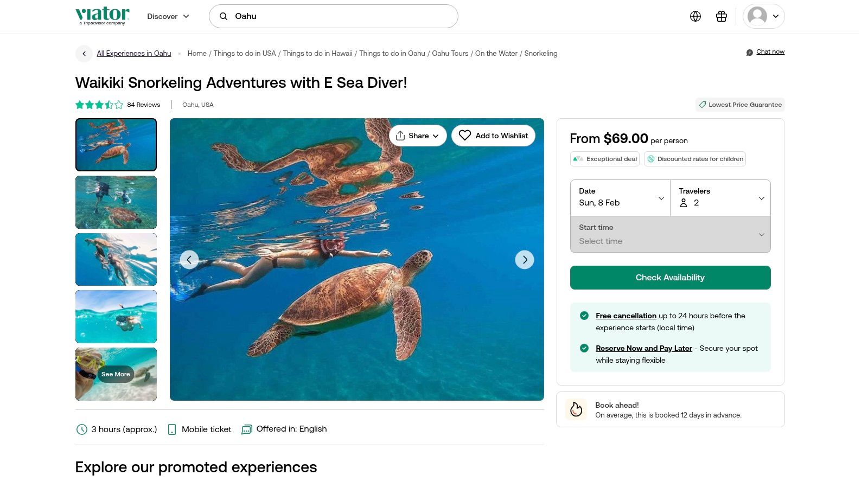The width and height of the screenshot is (868, 488).
Task: Open the Free cancellation link
Action: click(626, 316)
